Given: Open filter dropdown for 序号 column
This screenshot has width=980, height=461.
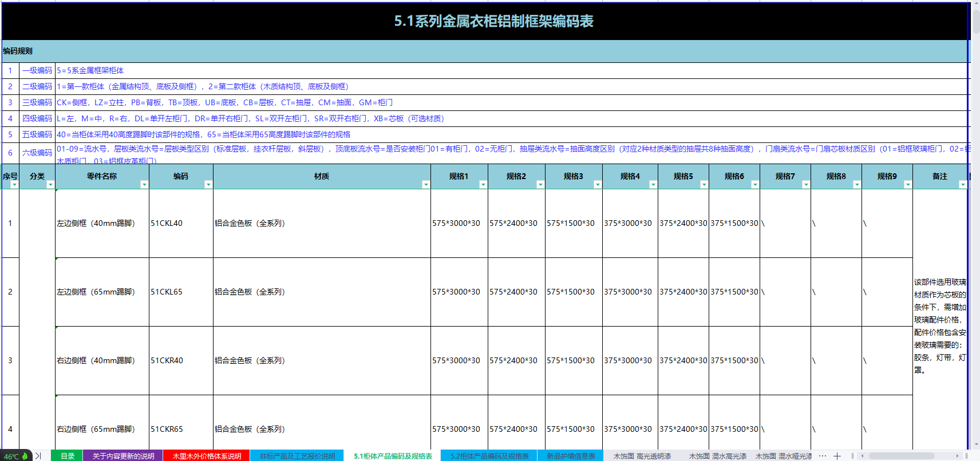Looking at the screenshot, I should tap(14, 184).
